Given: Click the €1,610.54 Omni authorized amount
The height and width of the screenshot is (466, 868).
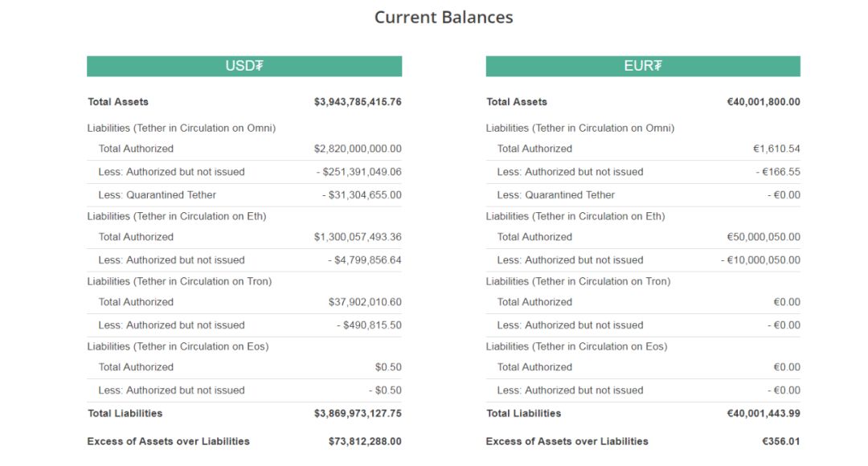Looking at the screenshot, I should click(x=776, y=149).
